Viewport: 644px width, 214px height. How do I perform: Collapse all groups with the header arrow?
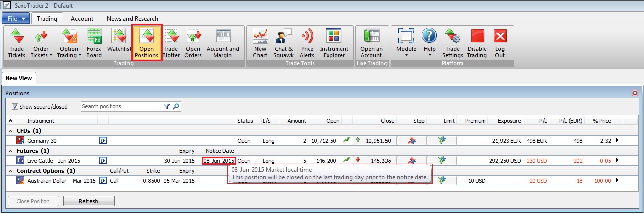pos(10,121)
